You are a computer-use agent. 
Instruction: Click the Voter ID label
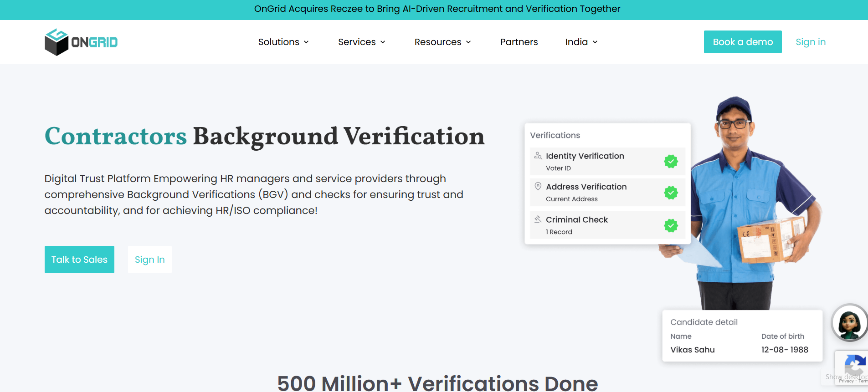point(558,168)
